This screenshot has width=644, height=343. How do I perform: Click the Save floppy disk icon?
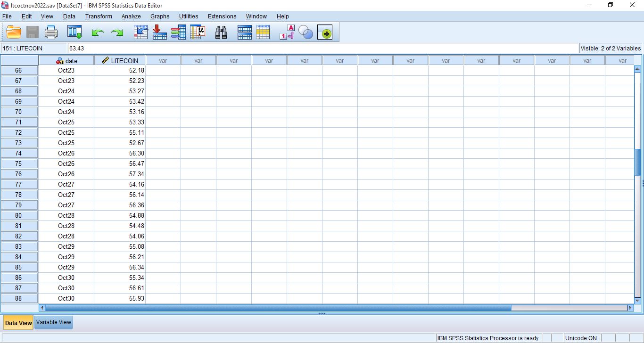click(x=33, y=32)
